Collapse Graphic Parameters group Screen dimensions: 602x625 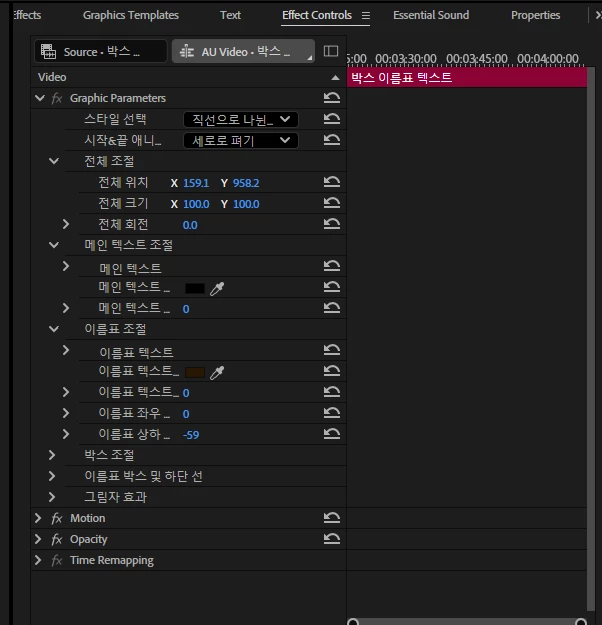pyautogui.click(x=39, y=98)
